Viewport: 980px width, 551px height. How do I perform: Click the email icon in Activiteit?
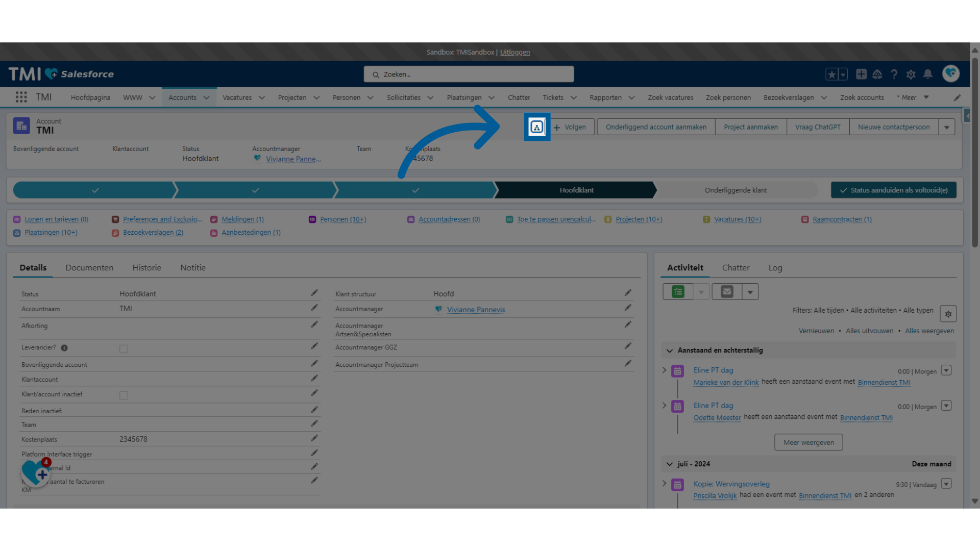click(727, 292)
